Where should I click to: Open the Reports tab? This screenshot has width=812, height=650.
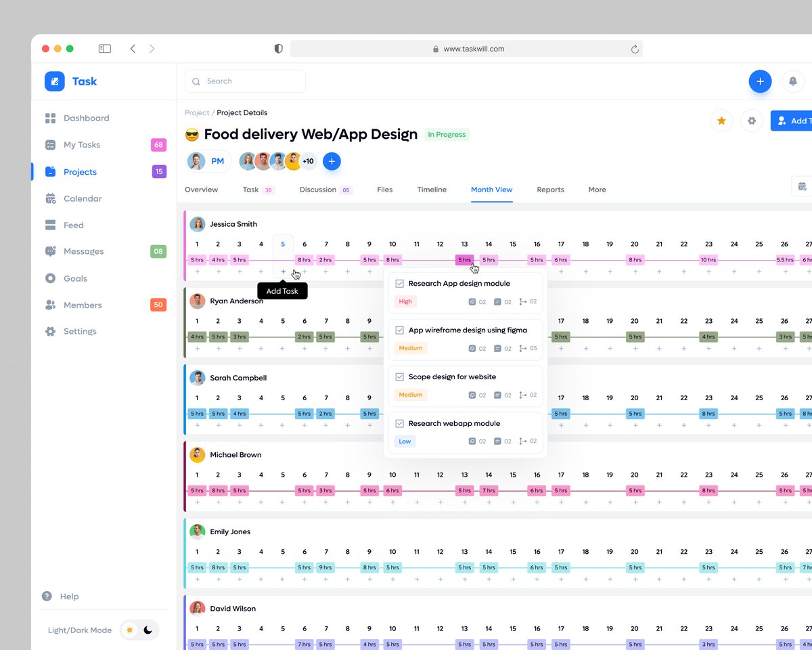pyautogui.click(x=550, y=190)
